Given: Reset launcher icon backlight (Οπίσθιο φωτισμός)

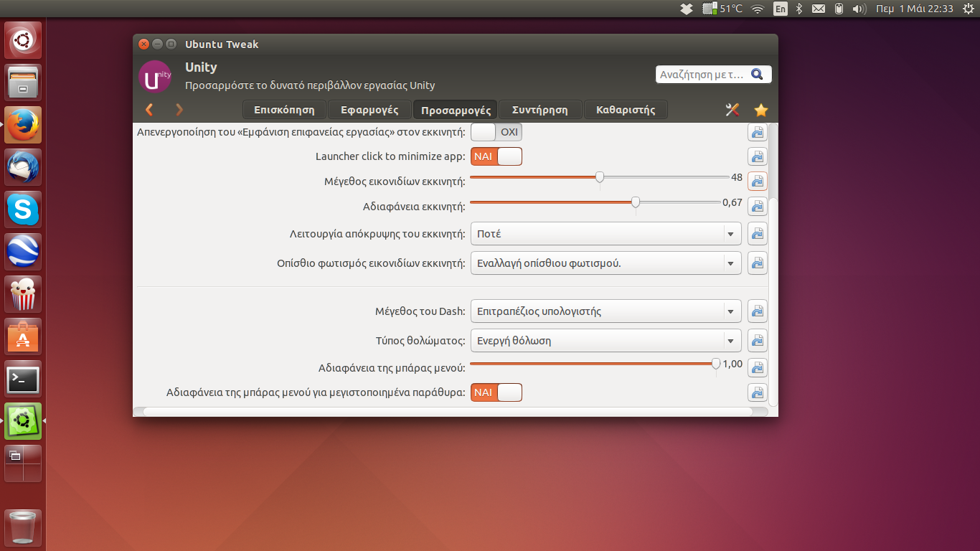Looking at the screenshot, I should click(758, 263).
